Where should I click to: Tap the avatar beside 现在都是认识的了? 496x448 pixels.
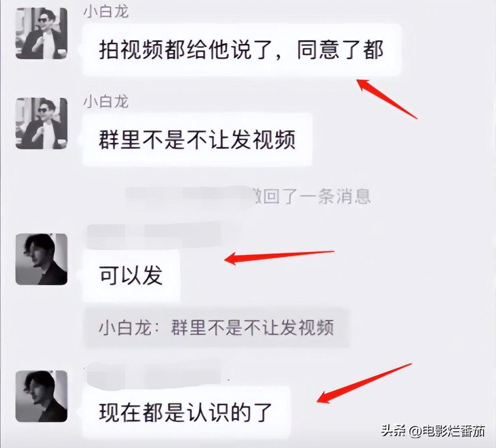pos(41,396)
